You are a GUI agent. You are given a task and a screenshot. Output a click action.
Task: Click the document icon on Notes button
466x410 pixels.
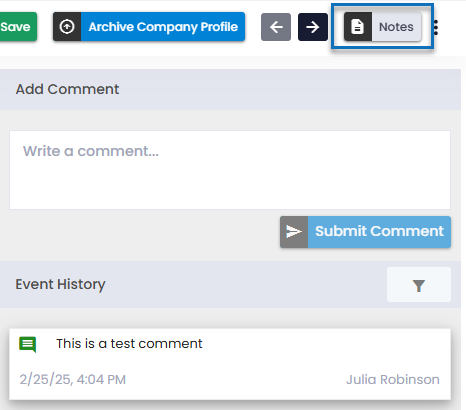358,27
